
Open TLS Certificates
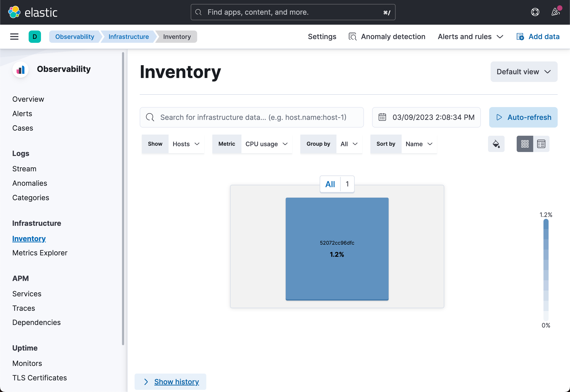coord(40,378)
